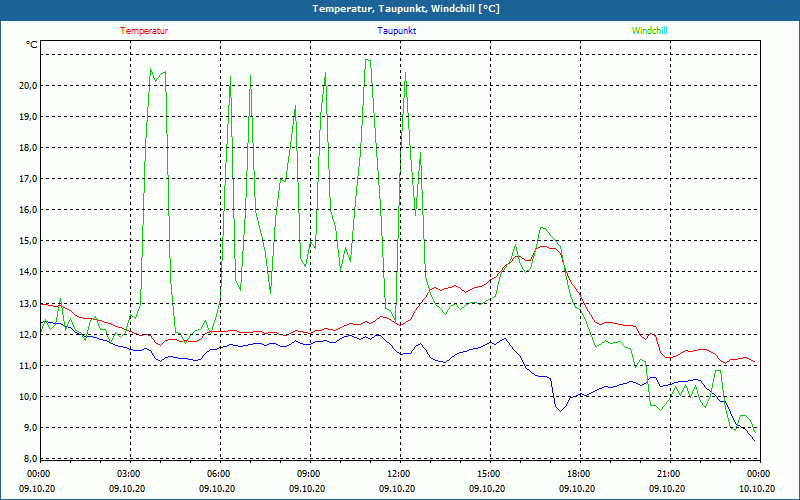Click the 10.10.20 date label

(x=757, y=489)
